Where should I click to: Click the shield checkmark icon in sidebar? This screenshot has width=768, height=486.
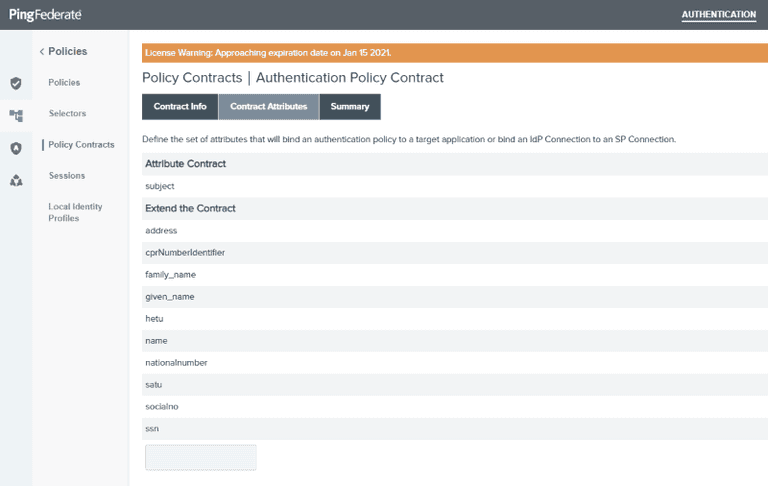click(x=16, y=83)
